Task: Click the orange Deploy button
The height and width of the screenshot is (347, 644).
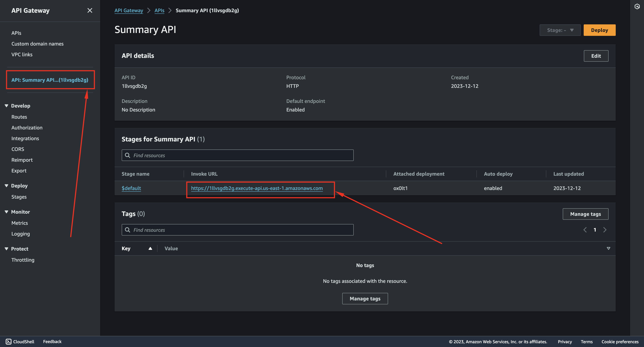Action: (599, 30)
